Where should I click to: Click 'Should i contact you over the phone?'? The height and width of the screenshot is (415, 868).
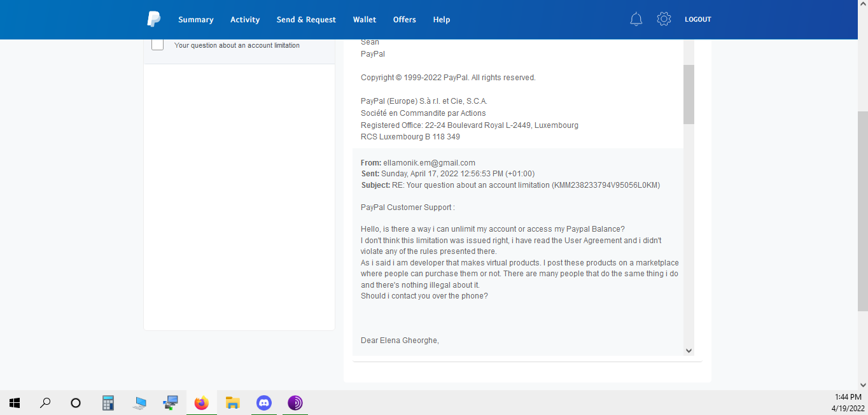[x=424, y=296]
